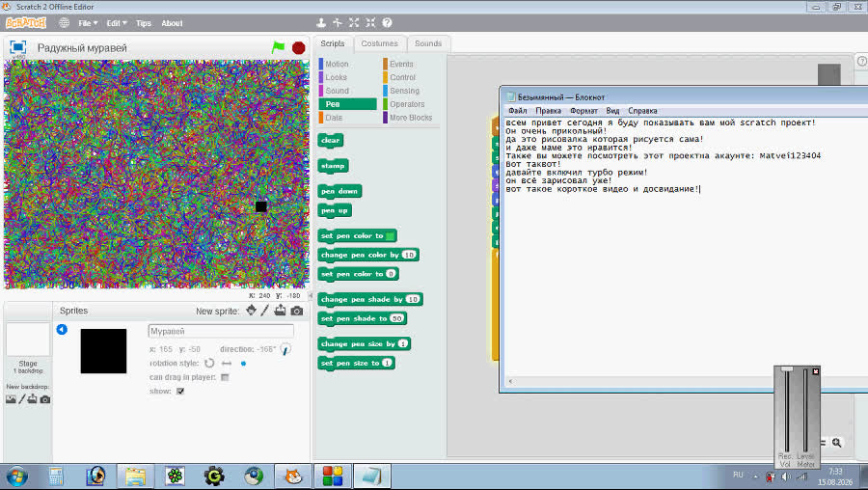Click value field in set pen size to
This screenshot has width=868, height=490.
[387, 363]
